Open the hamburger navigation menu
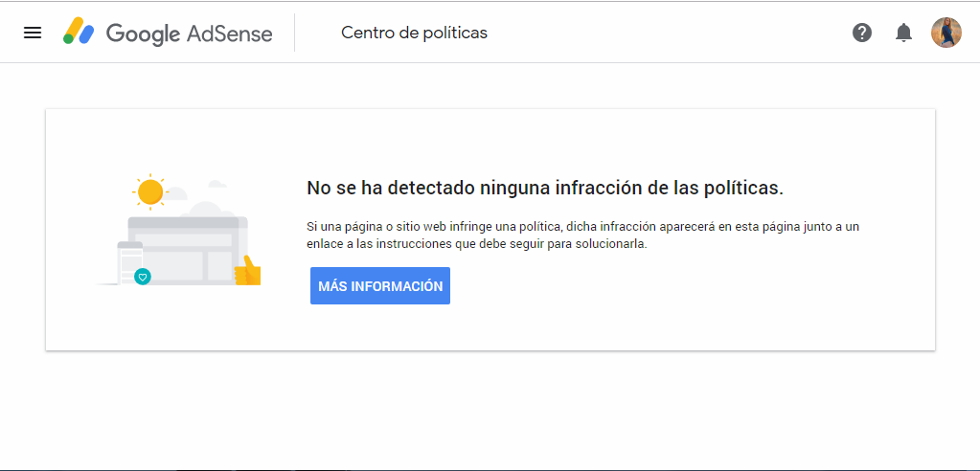 click(x=33, y=33)
